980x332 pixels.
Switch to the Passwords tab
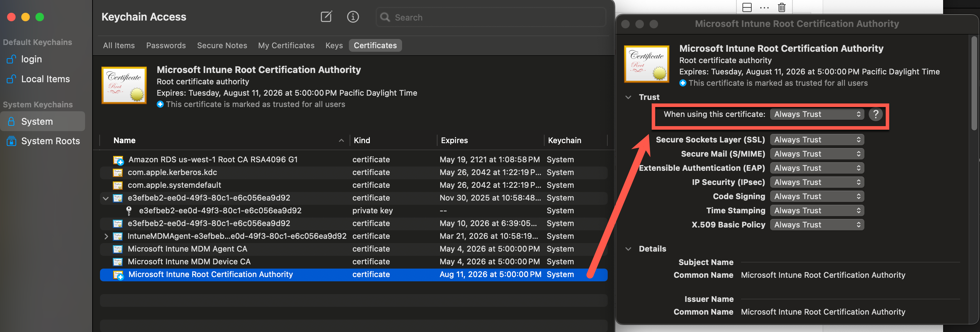166,45
